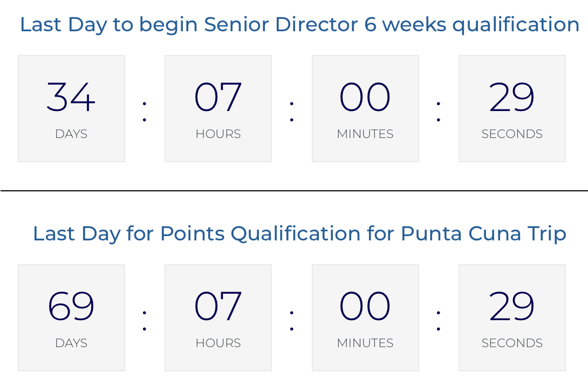Click the DAYS label under 69
The image size is (588, 387).
click(71, 343)
